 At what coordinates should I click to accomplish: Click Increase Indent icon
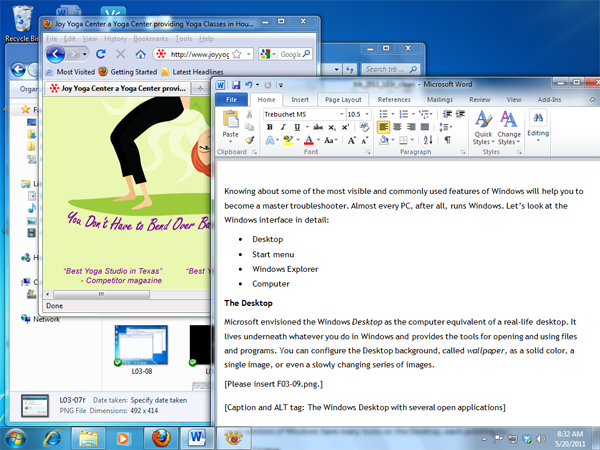click(x=460, y=114)
